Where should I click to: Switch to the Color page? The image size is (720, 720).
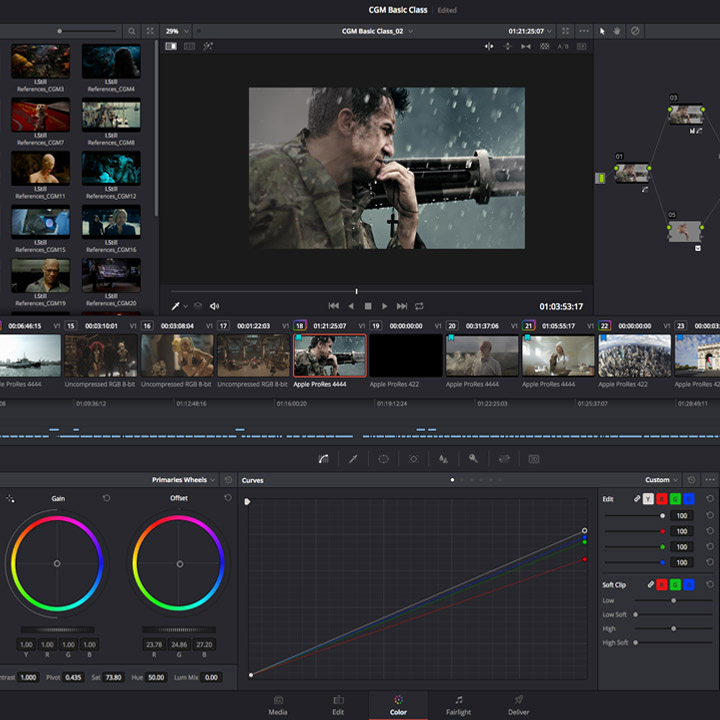pos(398,705)
